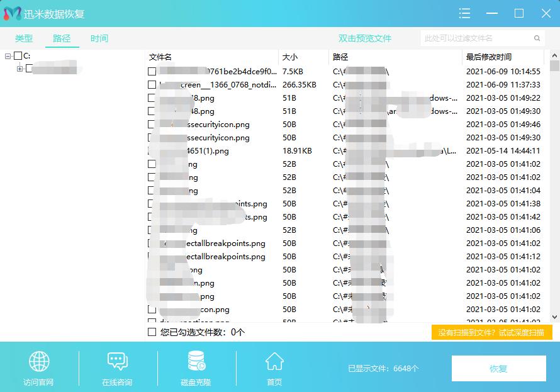Click 没有扫描到文件？试试深度扫描 button
Screen dimensions: 560x392
pos(491,332)
